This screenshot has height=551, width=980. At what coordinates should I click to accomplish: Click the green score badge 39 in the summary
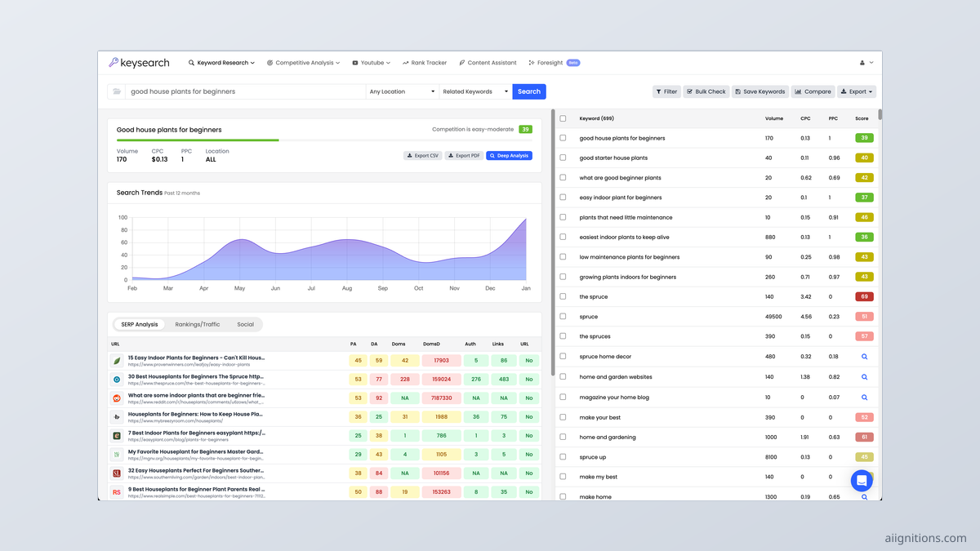pyautogui.click(x=525, y=129)
